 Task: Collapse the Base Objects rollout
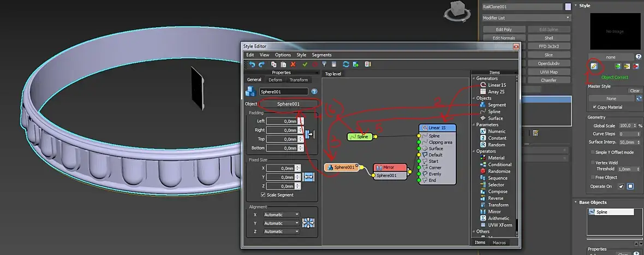coord(576,203)
